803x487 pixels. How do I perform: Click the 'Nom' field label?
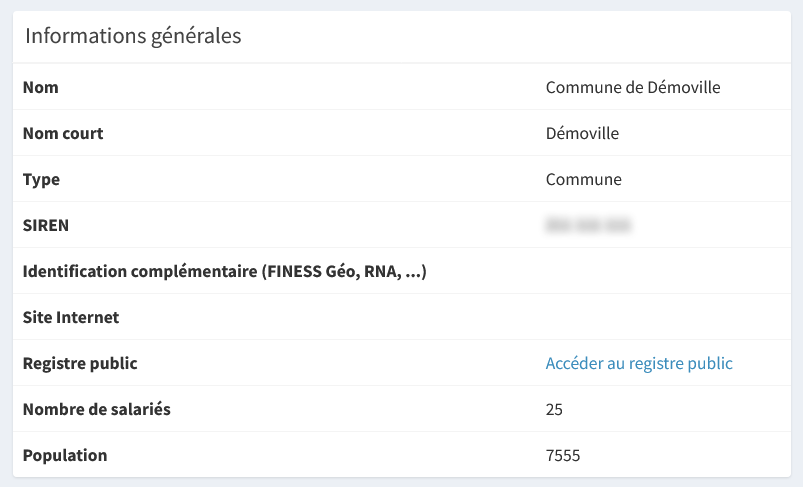pos(41,88)
